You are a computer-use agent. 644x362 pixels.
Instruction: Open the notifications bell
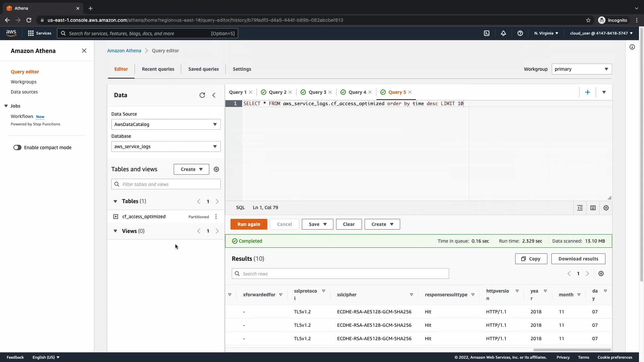[503, 33]
